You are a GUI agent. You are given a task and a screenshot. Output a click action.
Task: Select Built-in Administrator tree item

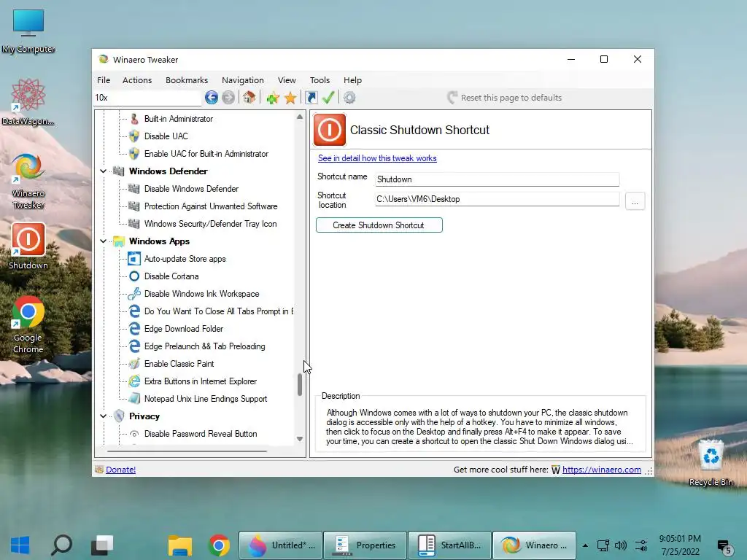coord(179,119)
